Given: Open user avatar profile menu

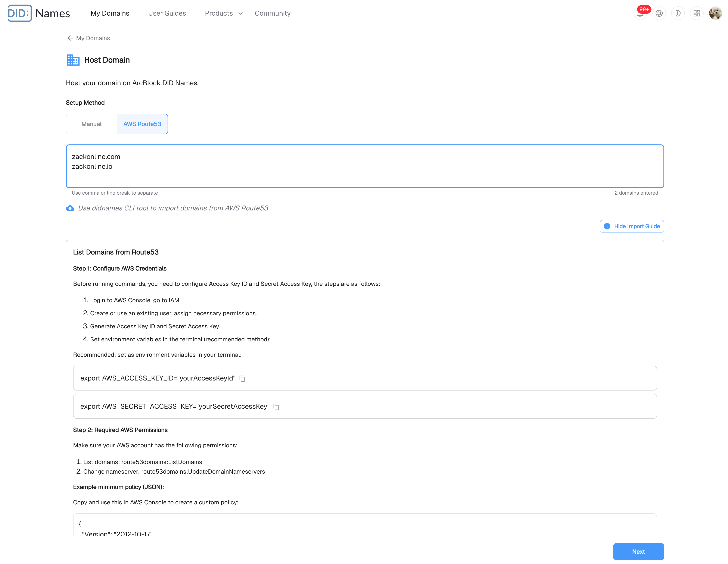Looking at the screenshot, I should [715, 13].
